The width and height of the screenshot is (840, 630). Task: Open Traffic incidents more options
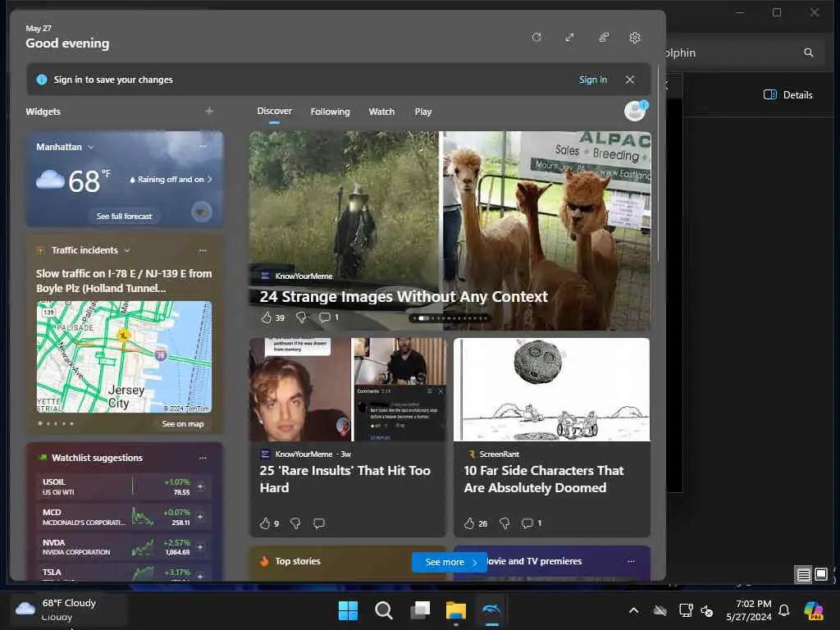pyautogui.click(x=203, y=250)
